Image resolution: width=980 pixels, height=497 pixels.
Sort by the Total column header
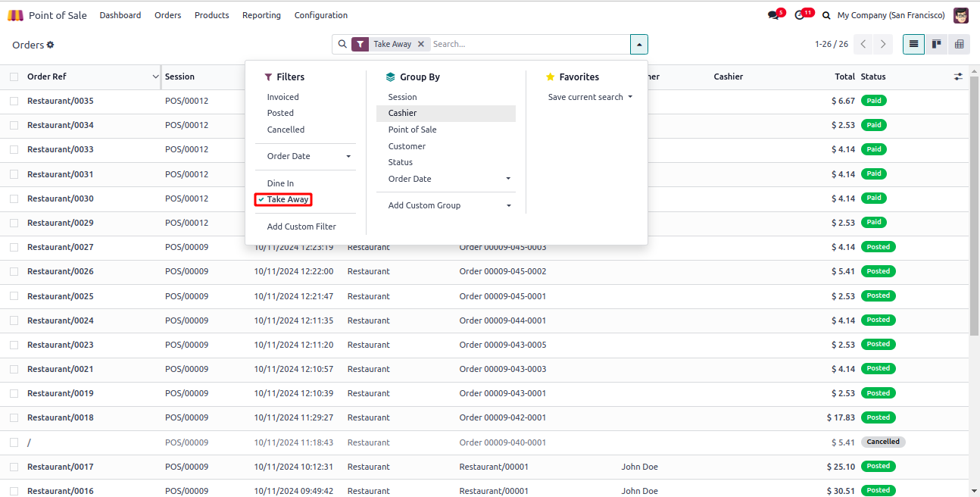pos(844,77)
